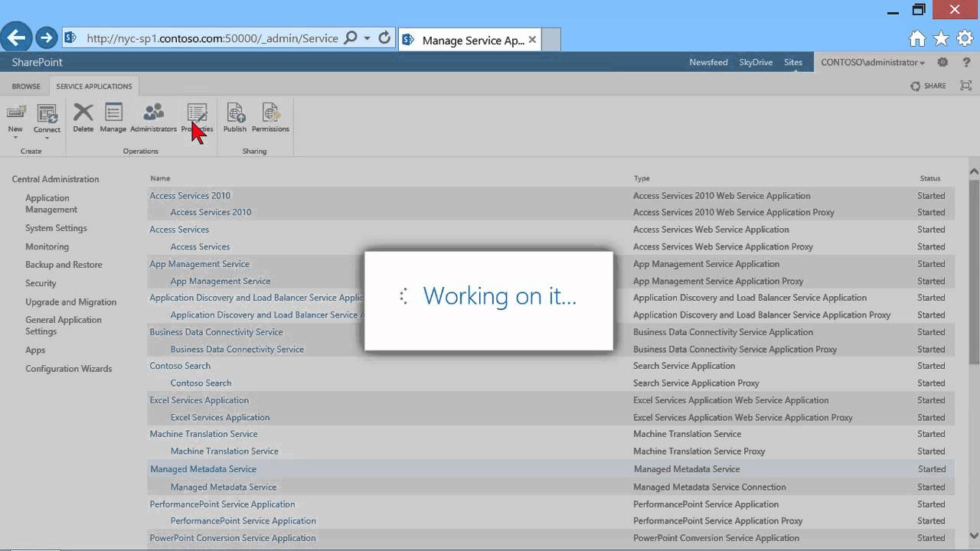Open the parent PerformancePoint Service Application link

(x=222, y=504)
